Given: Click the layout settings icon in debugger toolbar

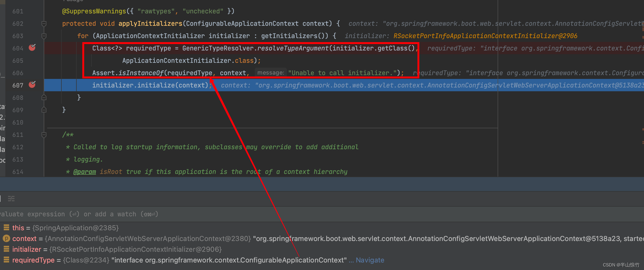Looking at the screenshot, I should [11, 199].
